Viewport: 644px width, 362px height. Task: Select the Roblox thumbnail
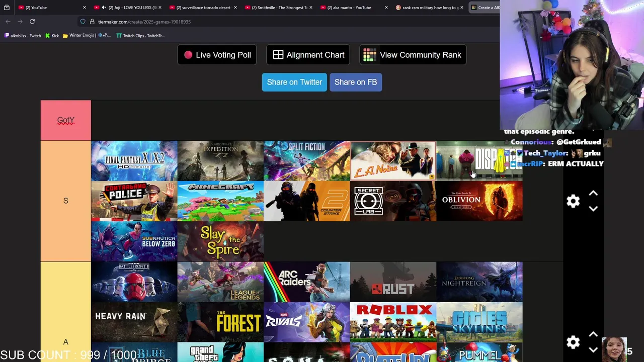(x=393, y=322)
